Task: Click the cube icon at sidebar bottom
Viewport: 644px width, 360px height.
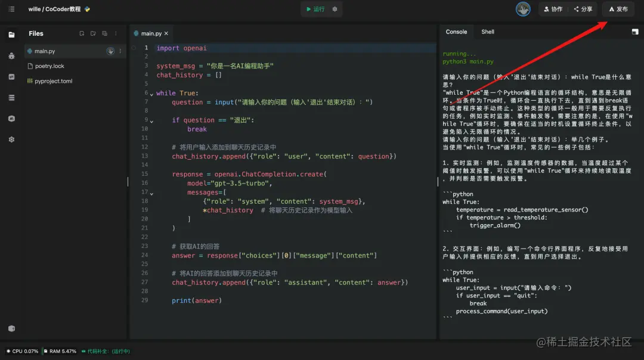Action: pyautogui.click(x=11, y=328)
